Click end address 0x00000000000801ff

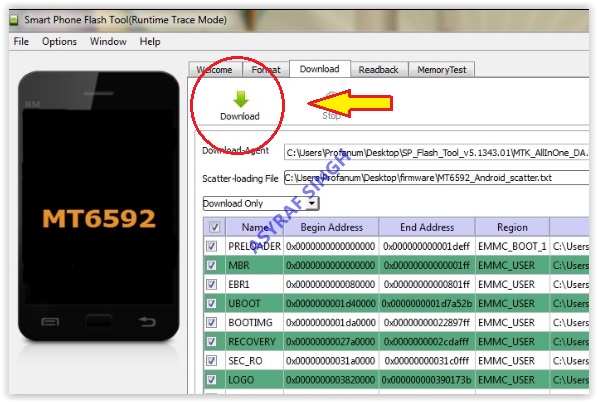(426, 284)
